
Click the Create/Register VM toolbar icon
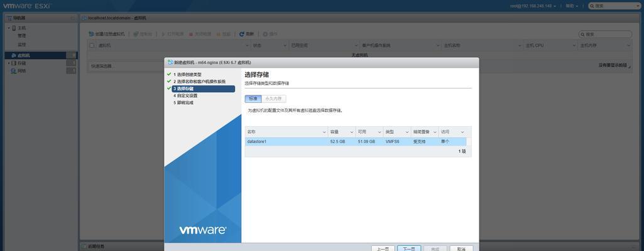(x=92, y=34)
